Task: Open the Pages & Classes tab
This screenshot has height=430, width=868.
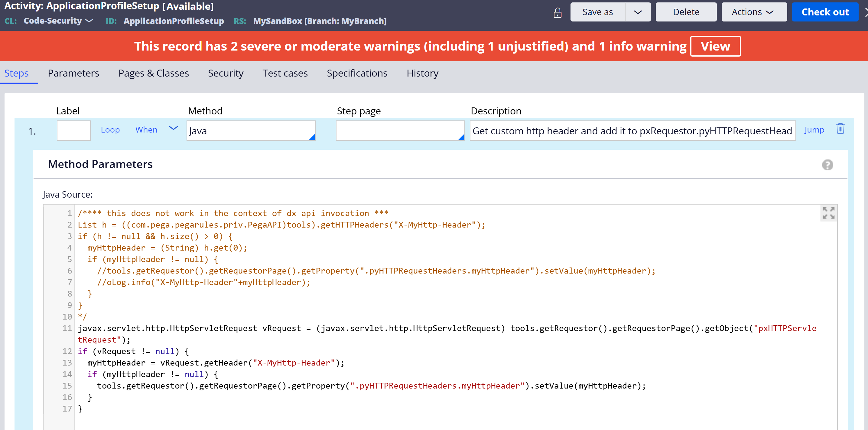Action: 154,73
